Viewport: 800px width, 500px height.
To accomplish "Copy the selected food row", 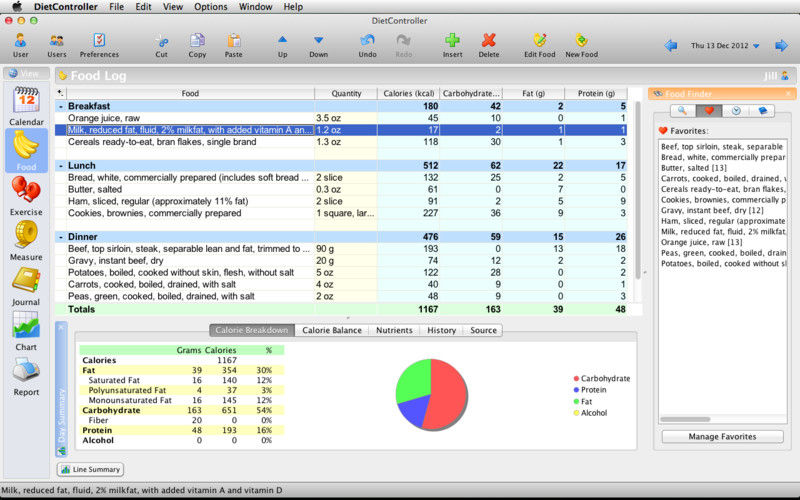I will (x=197, y=45).
